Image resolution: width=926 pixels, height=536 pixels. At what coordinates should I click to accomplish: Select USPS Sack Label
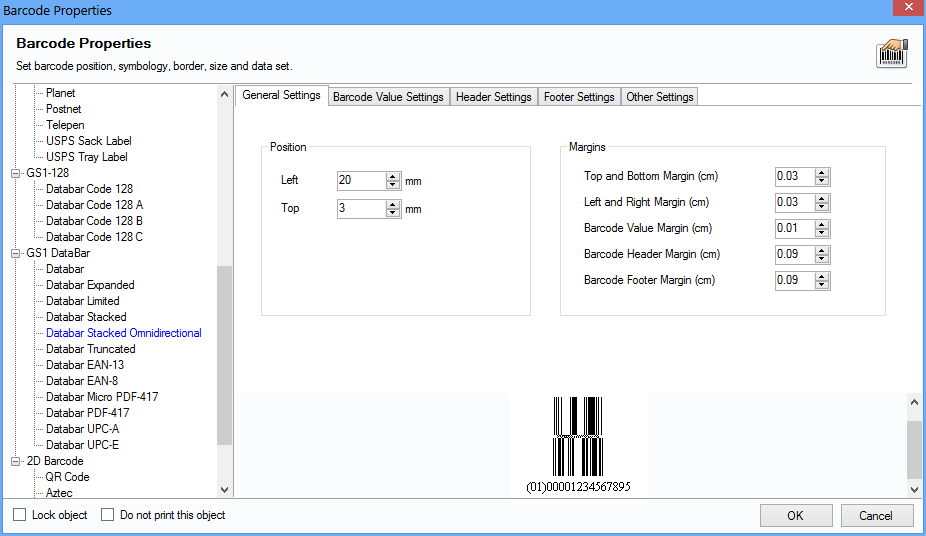click(89, 141)
